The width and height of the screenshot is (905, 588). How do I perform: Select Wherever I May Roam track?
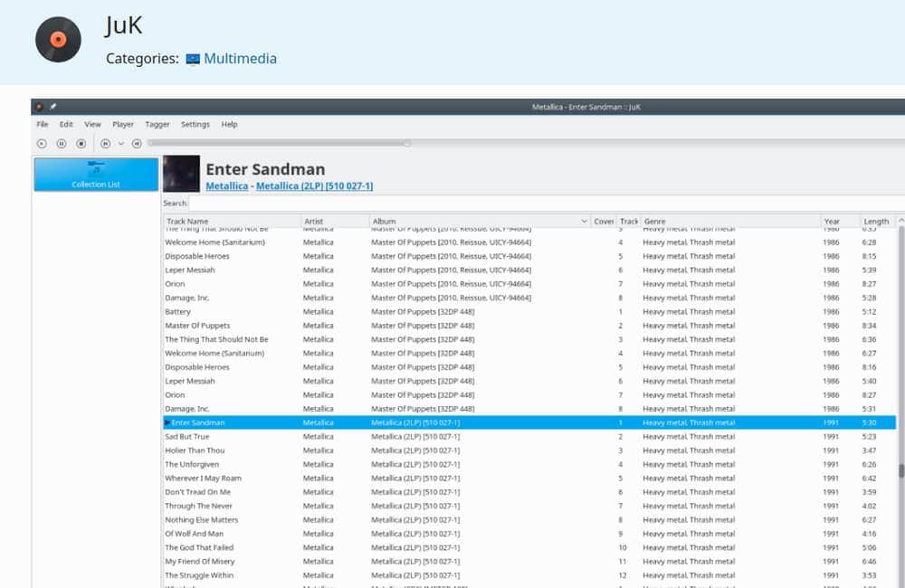click(x=529, y=479)
